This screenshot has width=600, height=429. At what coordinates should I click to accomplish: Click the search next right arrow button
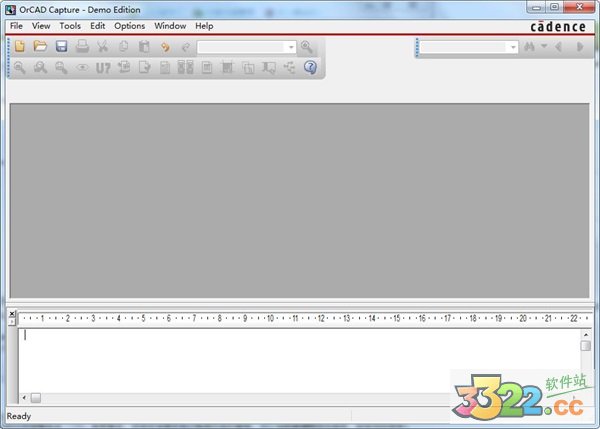[x=579, y=47]
